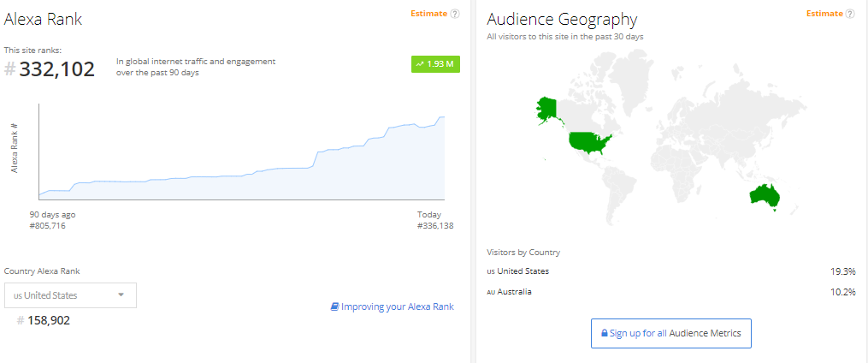The width and height of the screenshot is (868, 363).
Task: Click the US country rank value 158,902
Action: point(49,320)
